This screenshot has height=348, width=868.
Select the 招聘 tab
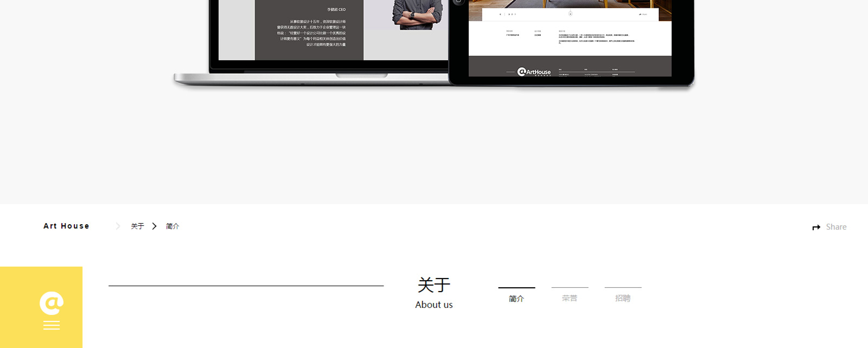(623, 298)
